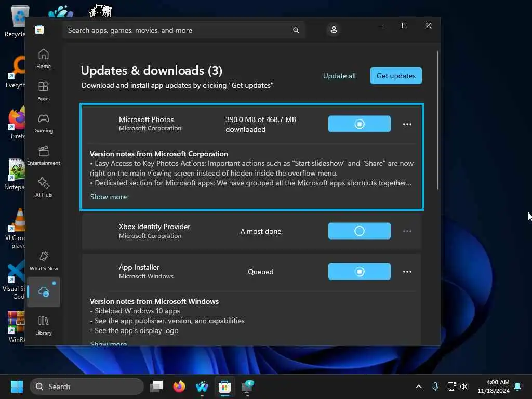Viewport: 532px width, 399px height.
Task: Open network status tray icon
Action: [451, 387]
